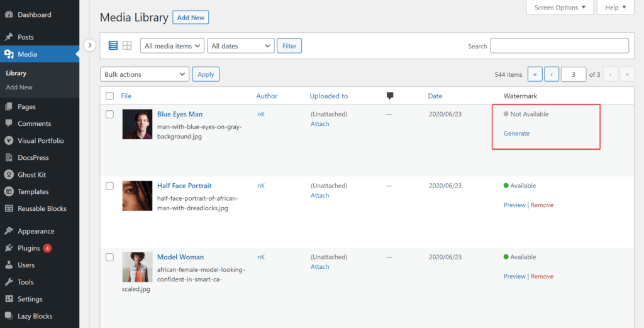The image size is (644, 328).
Task: Switch to grid view icon
Action: pyautogui.click(x=127, y=45)
